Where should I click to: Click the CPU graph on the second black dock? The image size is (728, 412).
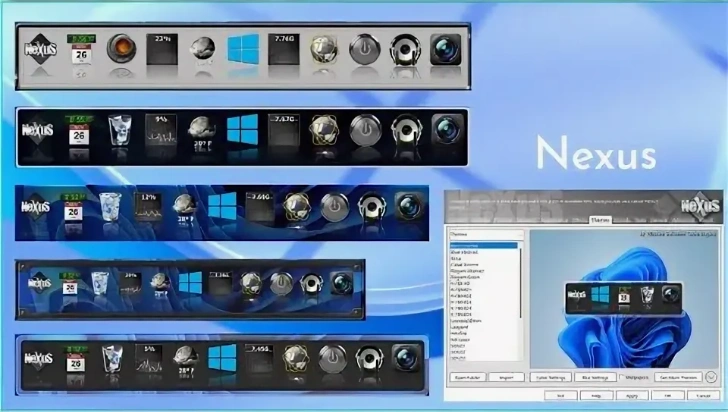click(161, 130)
